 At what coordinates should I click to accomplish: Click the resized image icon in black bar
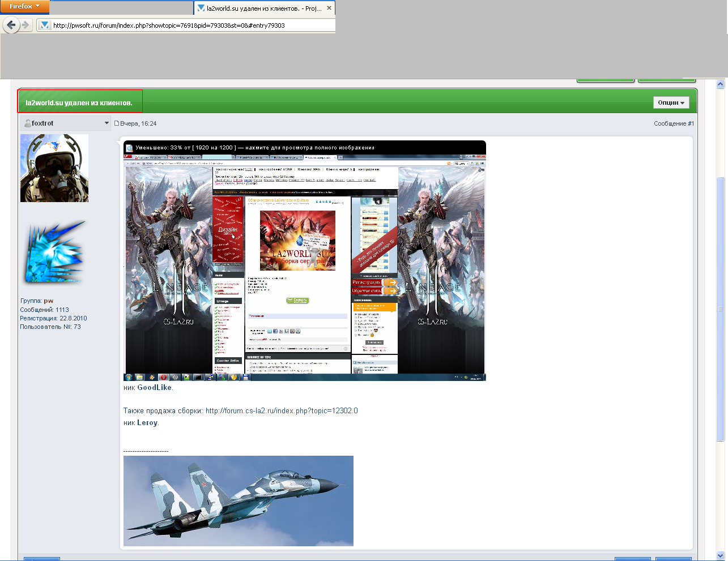(x=129, y=148)
